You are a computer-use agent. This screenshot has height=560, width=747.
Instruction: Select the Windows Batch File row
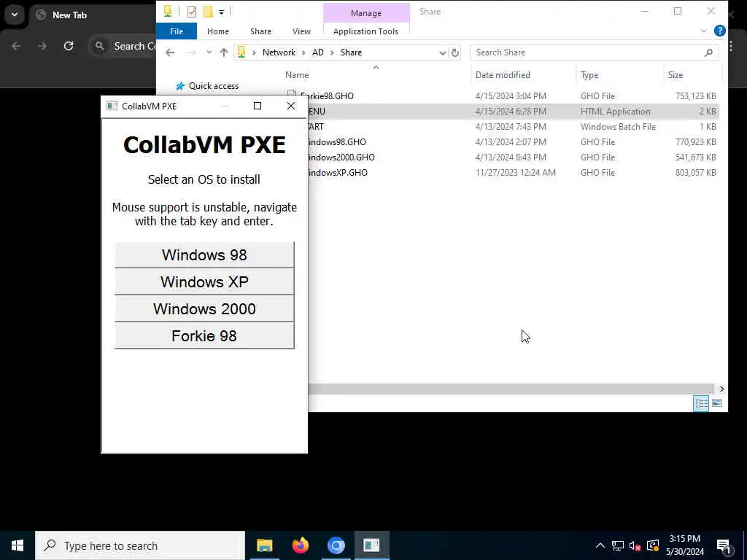point(514,127)
